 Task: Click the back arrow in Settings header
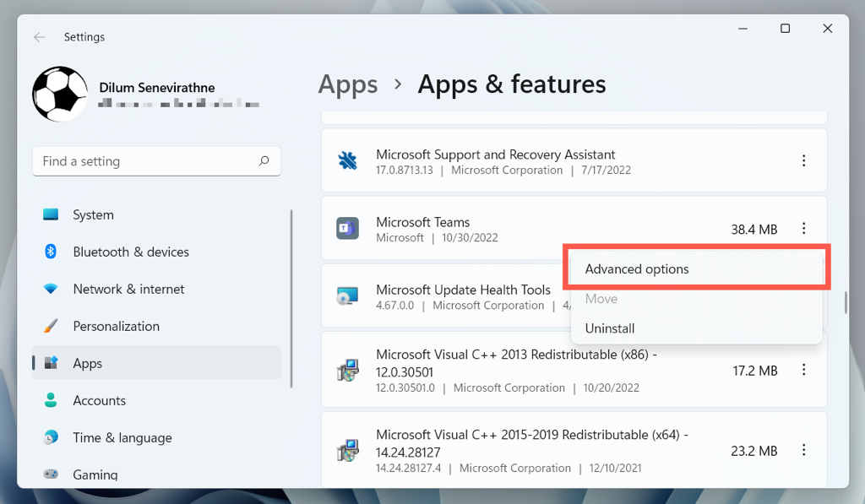point(39,37)
